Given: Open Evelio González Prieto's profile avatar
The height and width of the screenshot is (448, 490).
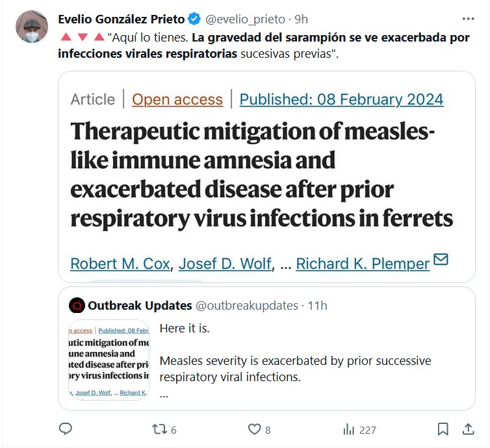Looking at the screenshot, I should [x=31, y=27].
